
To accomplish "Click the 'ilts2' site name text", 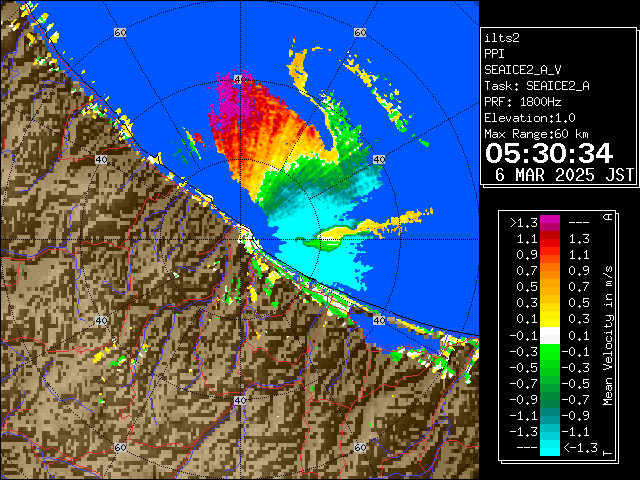I will [502, 38].
